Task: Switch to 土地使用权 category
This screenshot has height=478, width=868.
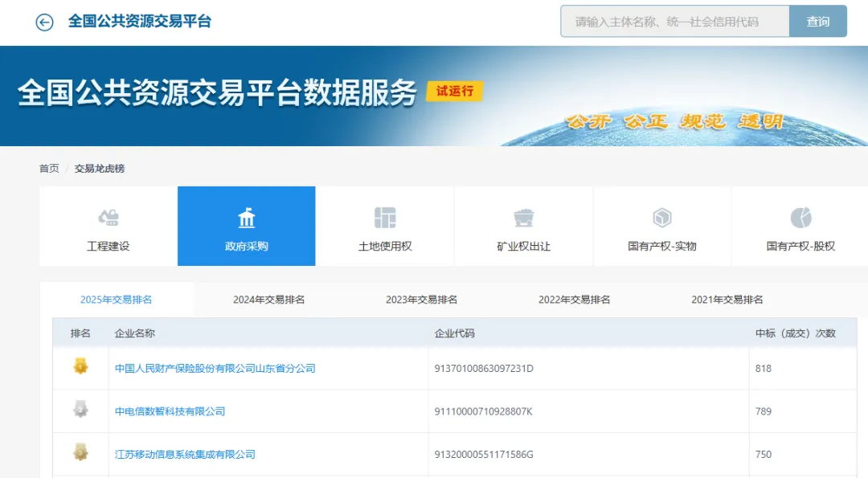Action: [385, 226]
